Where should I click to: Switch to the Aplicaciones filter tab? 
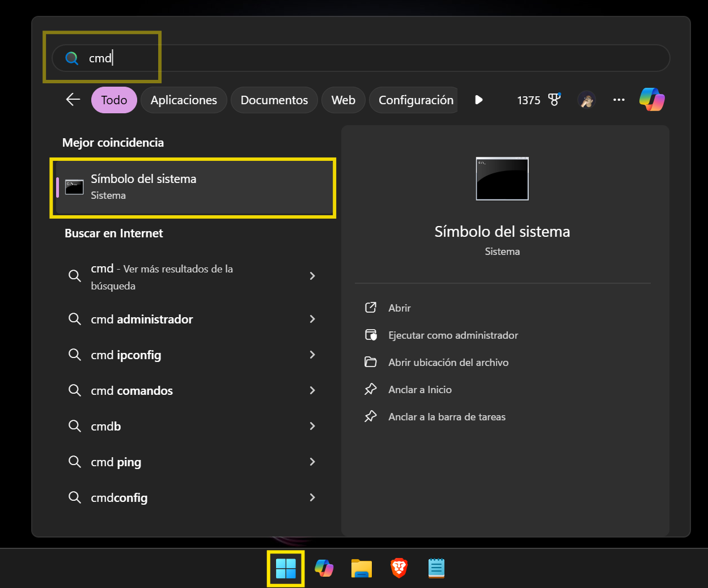coord(184,100)
